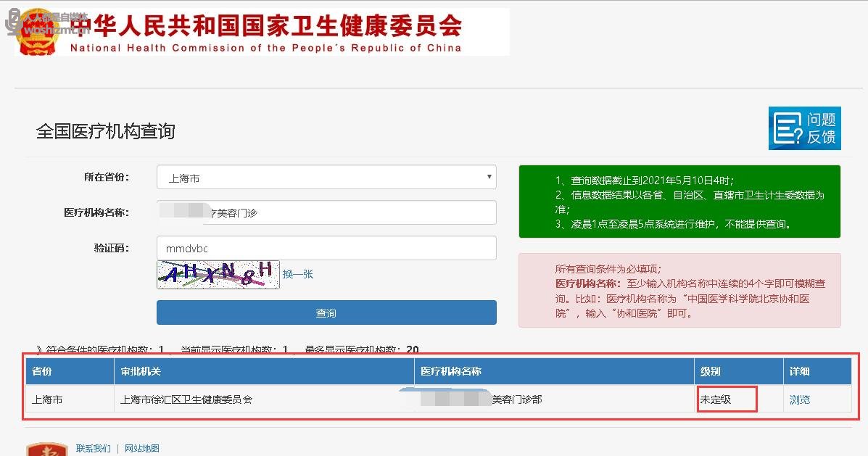Click the 详细 column header
Screen dimensions: 868x456
click(x=799, y=371)
